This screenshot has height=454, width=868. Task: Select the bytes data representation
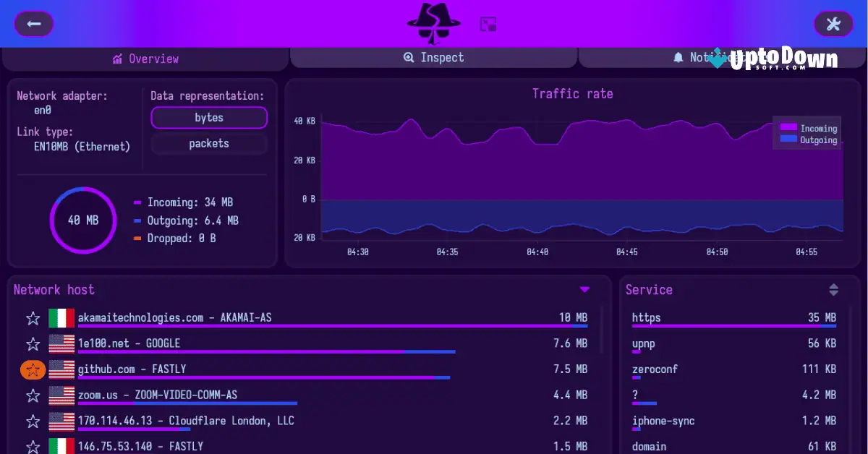[x=208, y=117]
